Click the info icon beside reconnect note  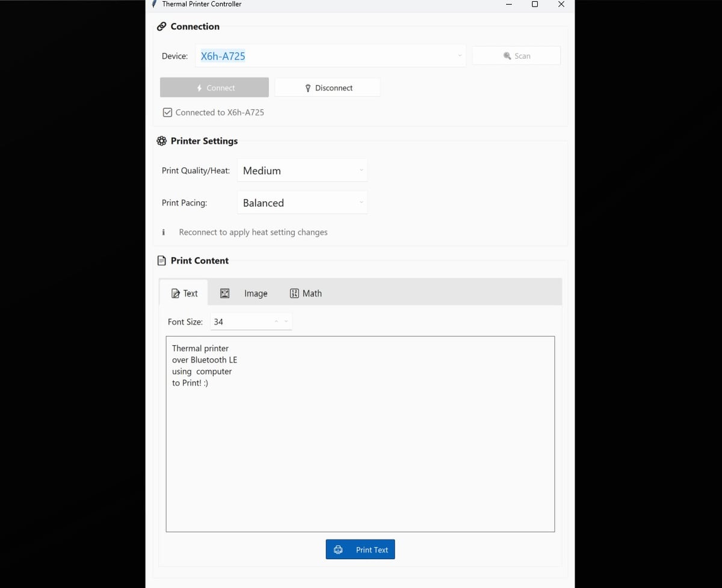coord(164,232)
